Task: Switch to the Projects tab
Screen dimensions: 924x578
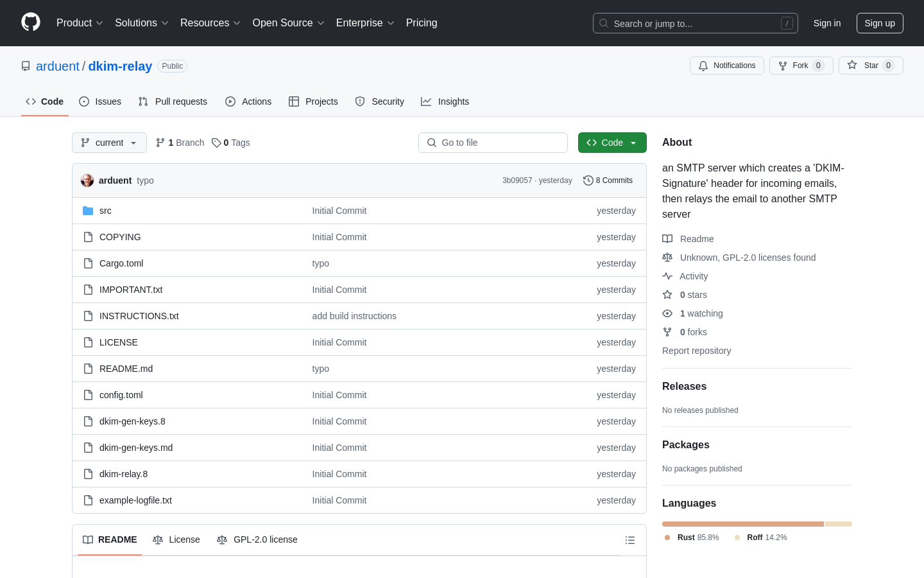Action: pyautogui.click(x=313, y=101)
